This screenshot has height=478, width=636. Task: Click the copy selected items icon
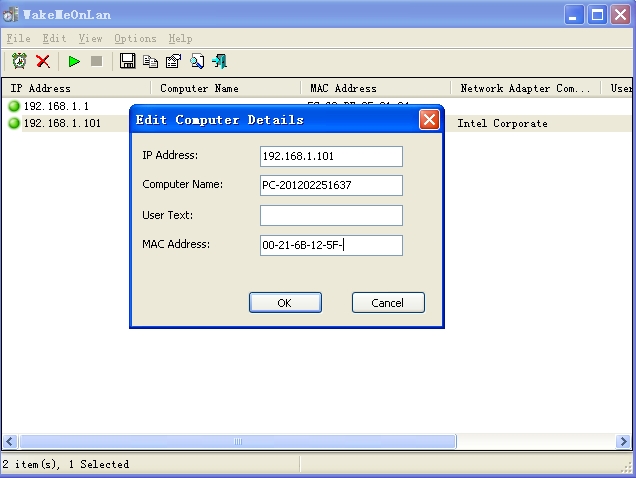tap(150, 62)
